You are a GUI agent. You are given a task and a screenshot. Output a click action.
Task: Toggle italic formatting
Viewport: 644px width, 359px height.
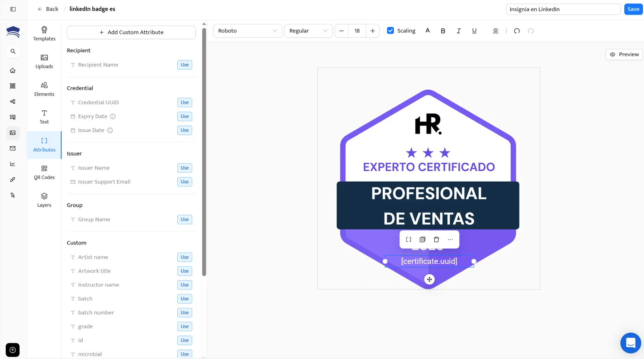(459, 31)
